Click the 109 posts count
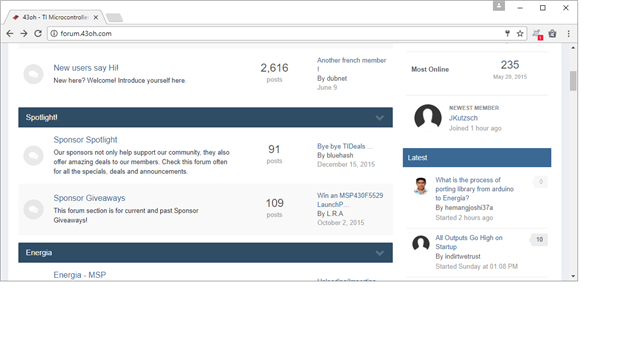Image resolution: width=619 pixels, height=362 pixels. pos(274,203)
